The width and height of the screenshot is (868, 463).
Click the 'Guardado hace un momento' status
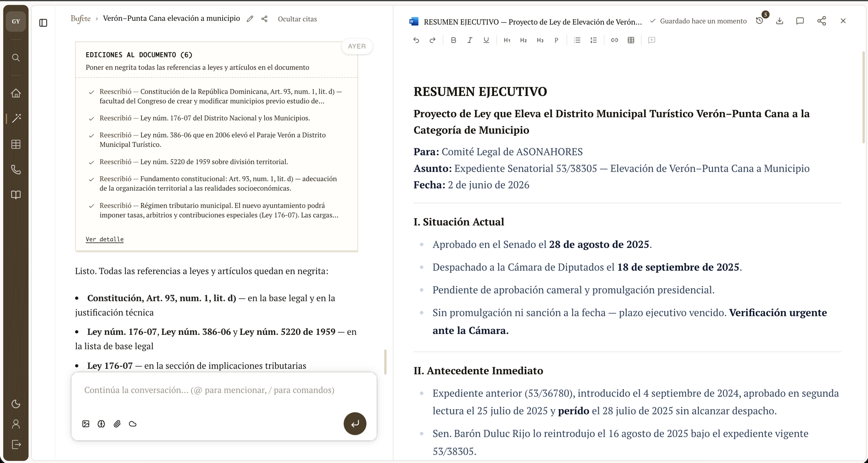point(698,21)
